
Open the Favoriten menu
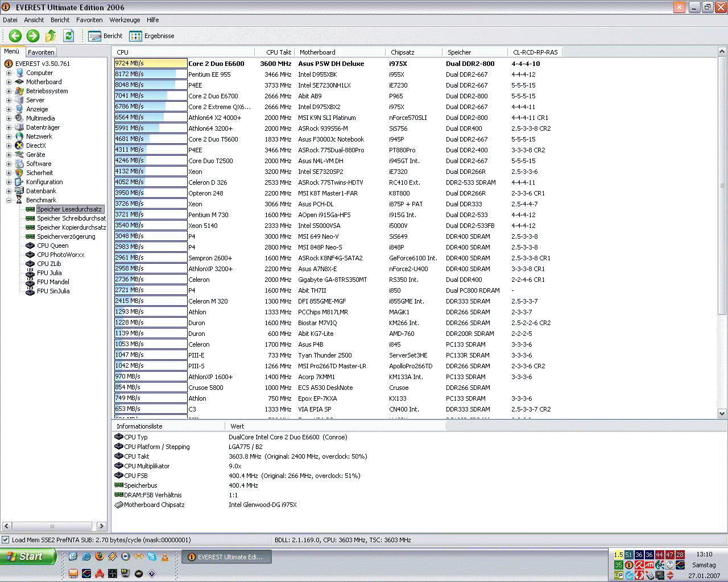[x=89, y=20]
